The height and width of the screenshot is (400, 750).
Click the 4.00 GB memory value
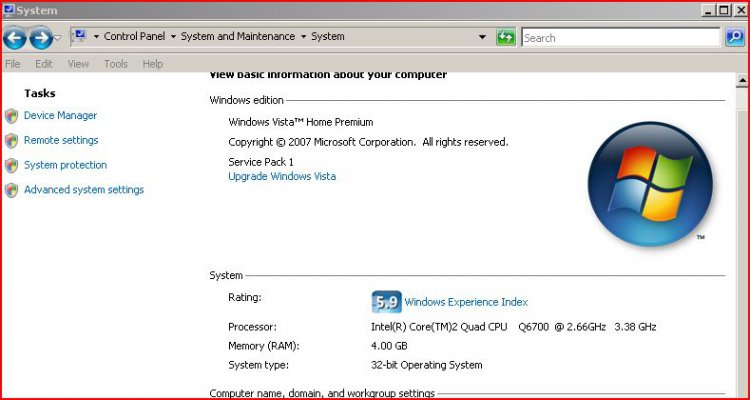[389, 346]
